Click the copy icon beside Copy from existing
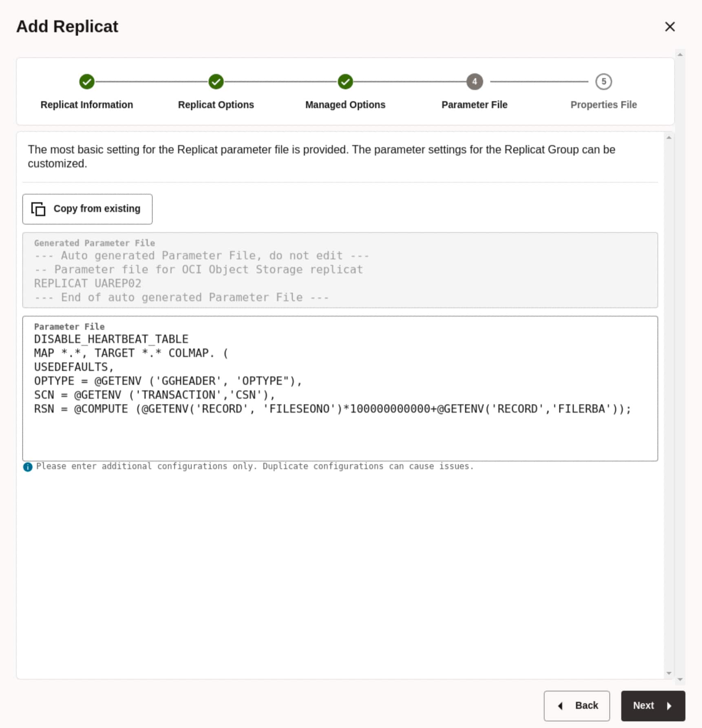The image size is (702, 728). click(x=38, y=209)
